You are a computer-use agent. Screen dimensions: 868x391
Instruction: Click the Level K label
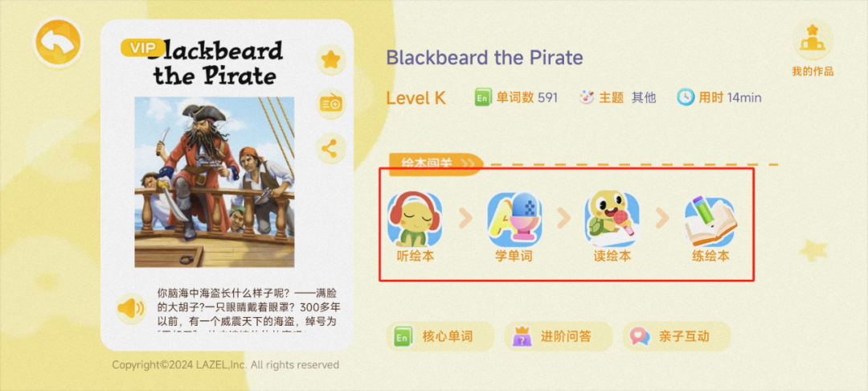(416, 98)
